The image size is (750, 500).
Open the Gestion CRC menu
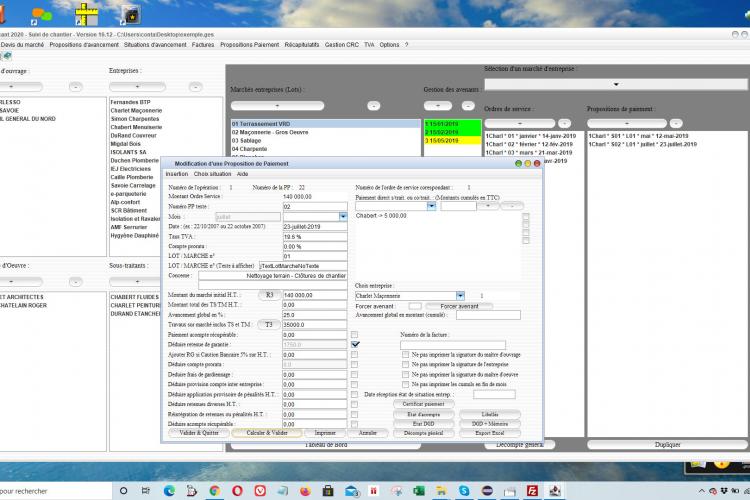pyautogui.click(x=342, y=44)
